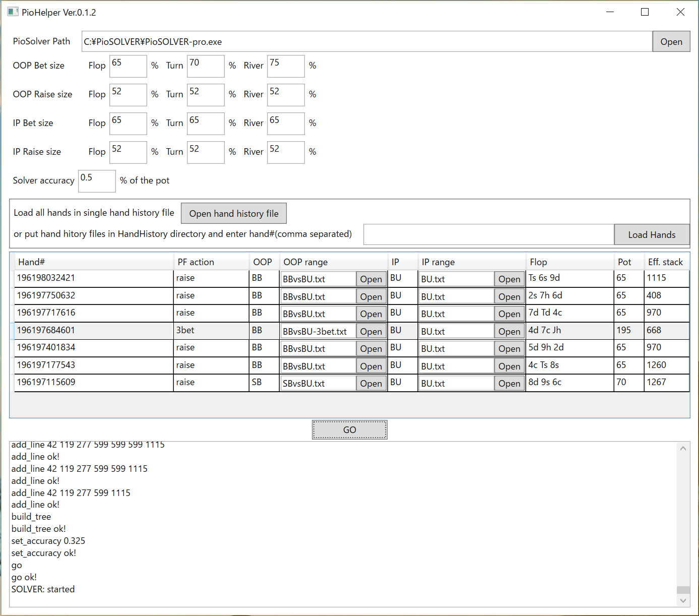
Task: Open OOP range next to SBvsBU.txt
Action: 371,383
